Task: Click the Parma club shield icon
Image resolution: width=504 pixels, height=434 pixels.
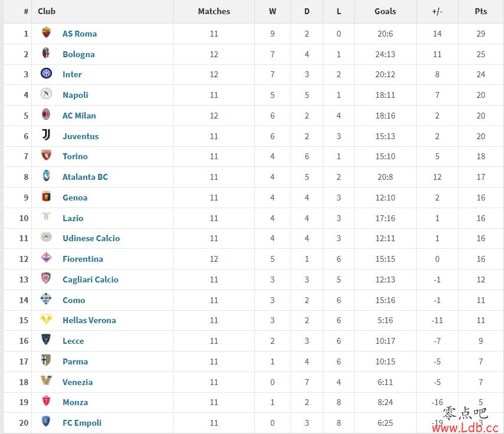Action: [x=46, y=360]
